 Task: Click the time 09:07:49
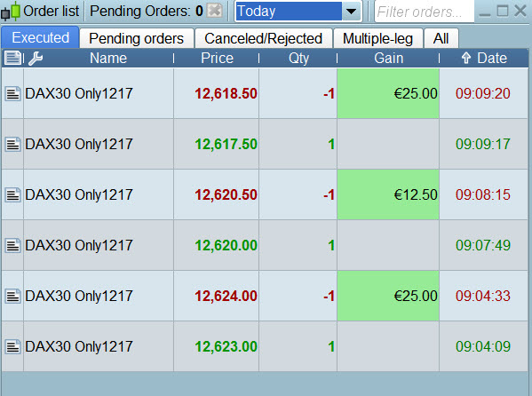pos(483,245)
